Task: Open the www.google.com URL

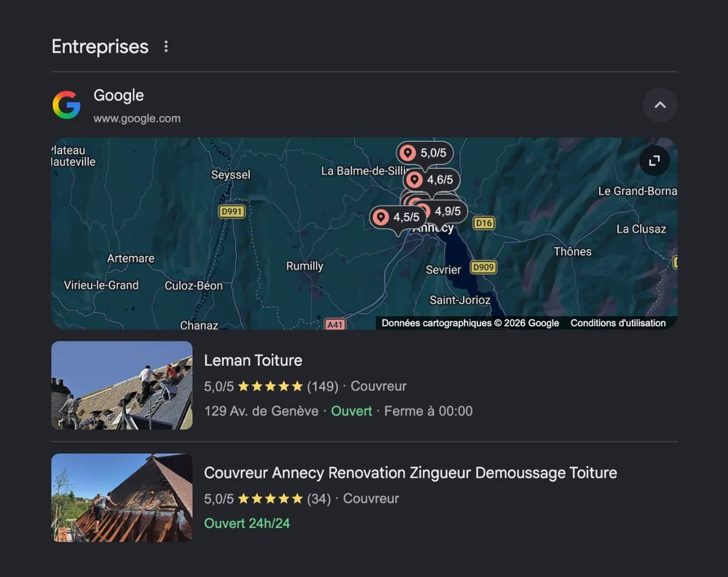Action: point(137,119)
